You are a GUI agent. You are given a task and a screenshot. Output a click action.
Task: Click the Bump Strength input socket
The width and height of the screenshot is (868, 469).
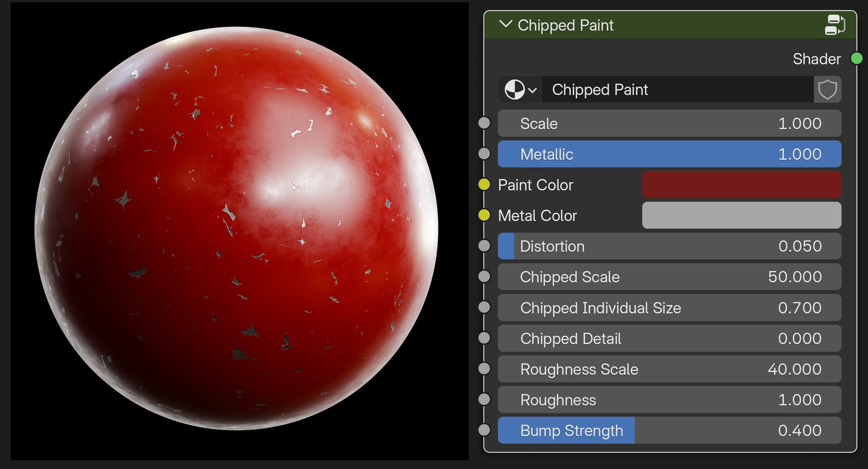[x=484, y=430]
